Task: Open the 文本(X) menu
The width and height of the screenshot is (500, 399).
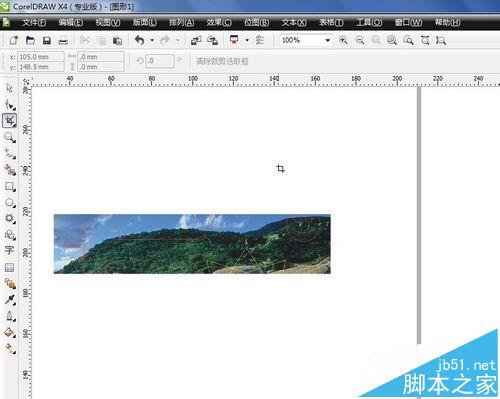Action: coord(294,23)
